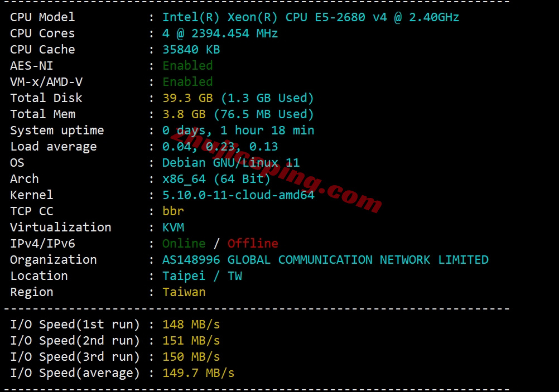Click the AS148996 organization name
This screenshot has width=559, height=392.
325,260
